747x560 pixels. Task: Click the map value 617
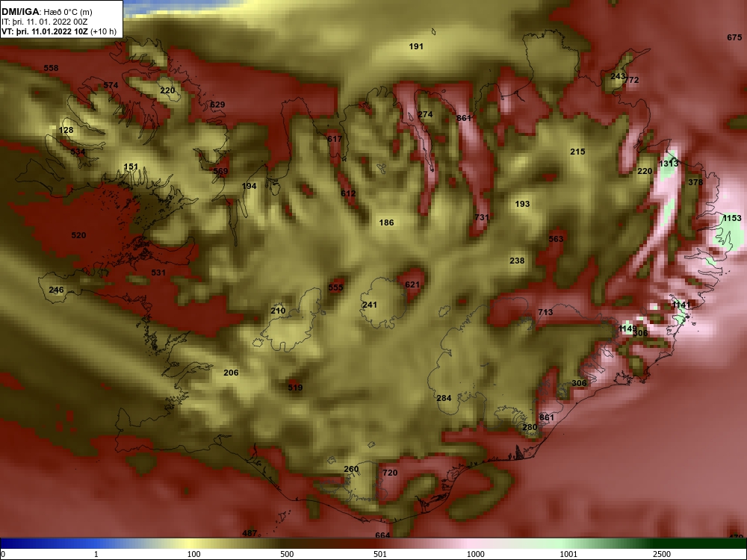335,139
